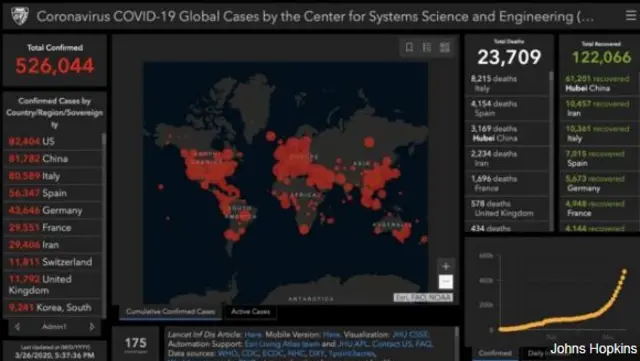640x361 pixels.
Task: Click the total deaths list scrollbar
Action: 551,151
